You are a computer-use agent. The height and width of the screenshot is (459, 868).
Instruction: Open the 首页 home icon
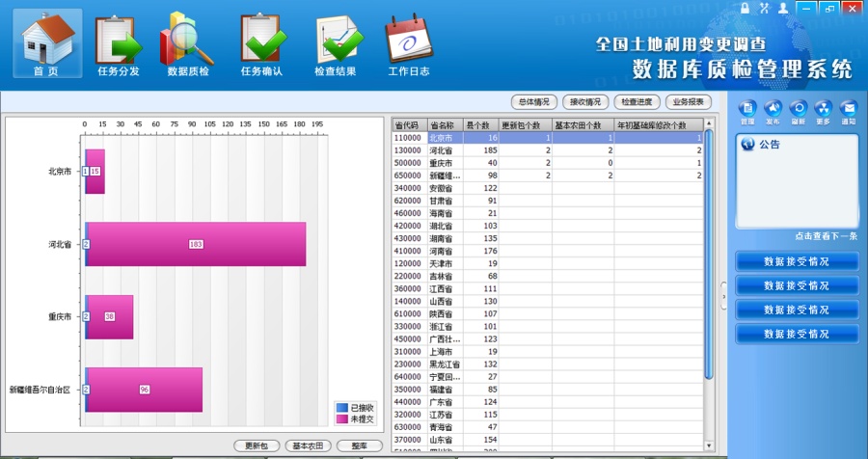(x=47, y=43)
